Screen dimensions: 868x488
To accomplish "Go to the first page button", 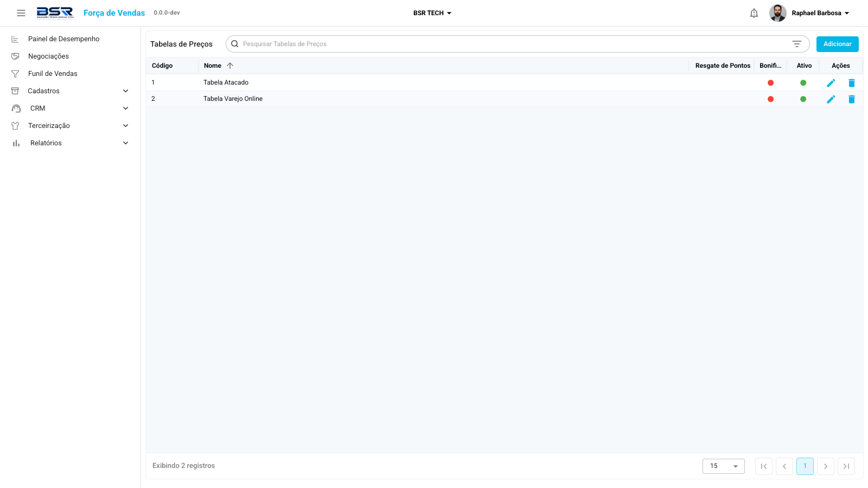I will (x=764, y=466).
